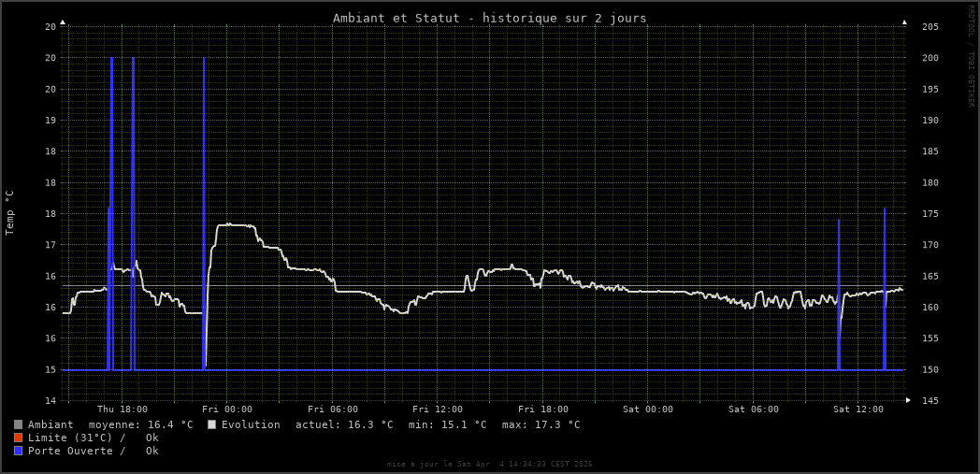Click the blue Porte Ouverte legend swatch
Image resolution: width=980 pixels, height=474 pixels.
18,451
